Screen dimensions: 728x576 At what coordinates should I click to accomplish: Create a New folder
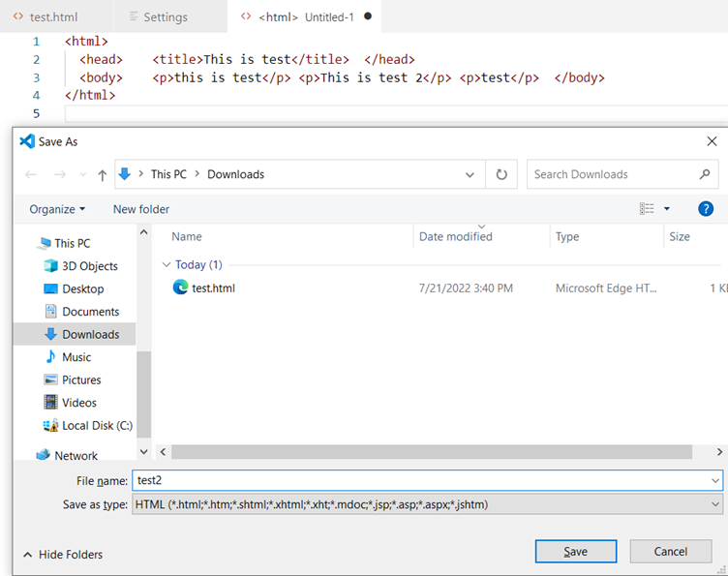(x=141, y=209)
